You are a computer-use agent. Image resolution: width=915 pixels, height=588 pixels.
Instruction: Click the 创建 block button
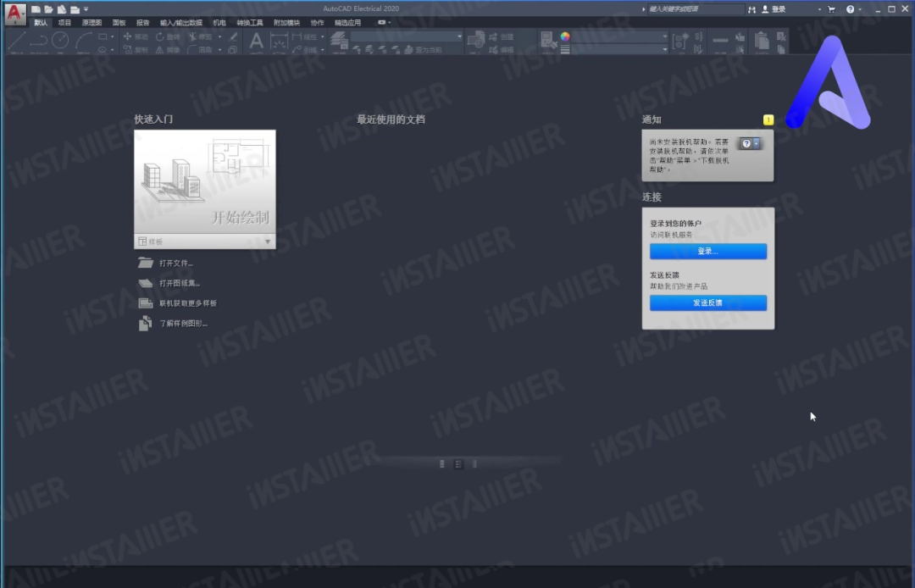click(x=502, y=36)
